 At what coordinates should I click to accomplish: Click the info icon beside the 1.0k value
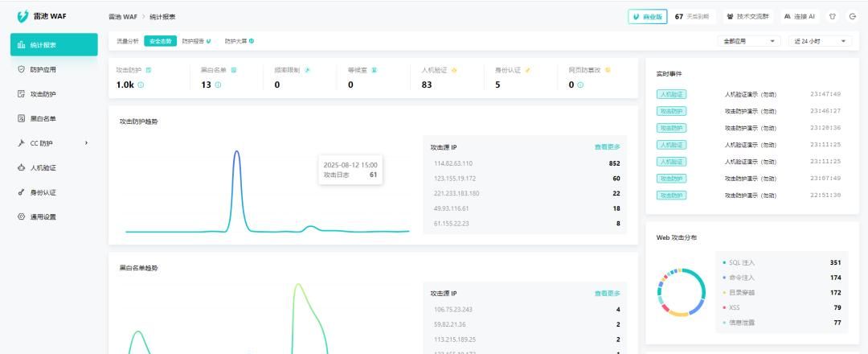(x=141, y=84)
